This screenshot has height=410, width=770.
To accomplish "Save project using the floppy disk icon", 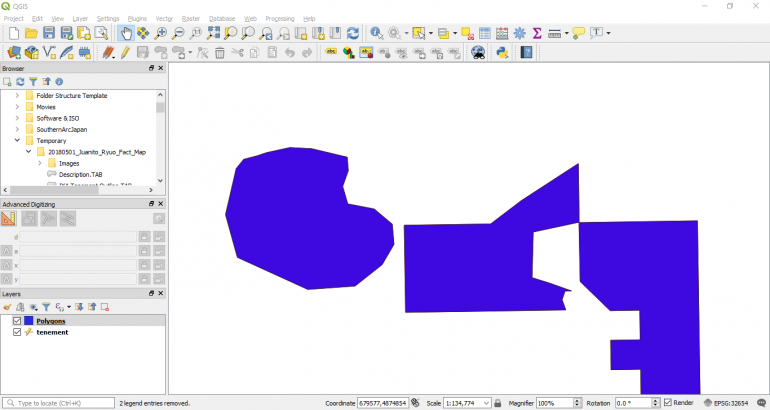I will [x=49, y=33].
